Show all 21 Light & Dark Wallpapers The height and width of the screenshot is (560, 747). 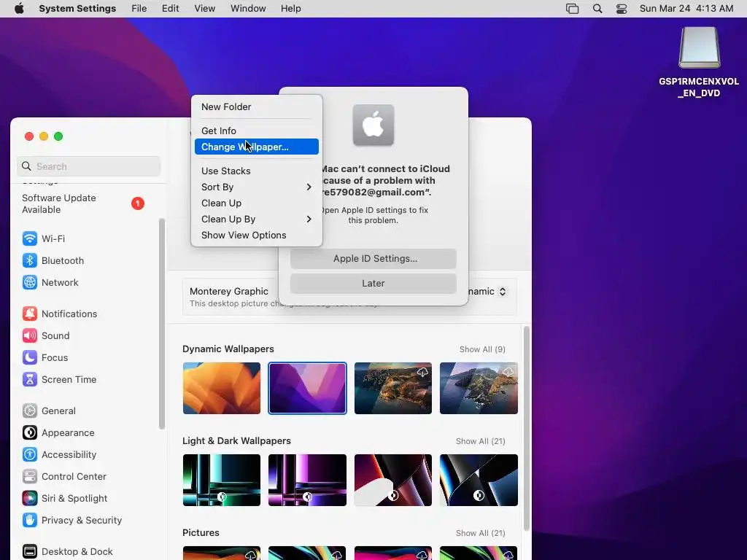coord(480,441)
